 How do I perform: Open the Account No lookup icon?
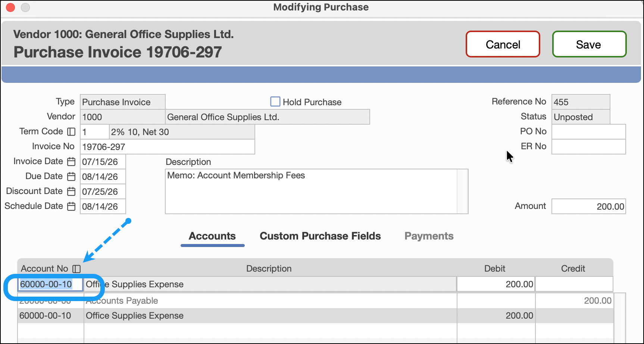point(76,269)
